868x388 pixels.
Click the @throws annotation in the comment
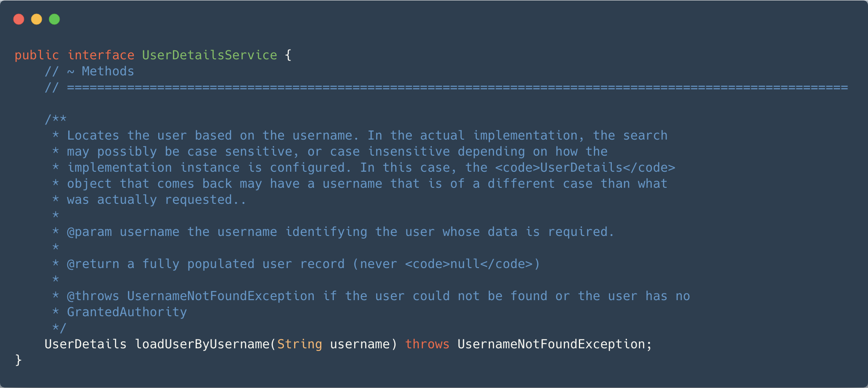(x=93, y=296)
